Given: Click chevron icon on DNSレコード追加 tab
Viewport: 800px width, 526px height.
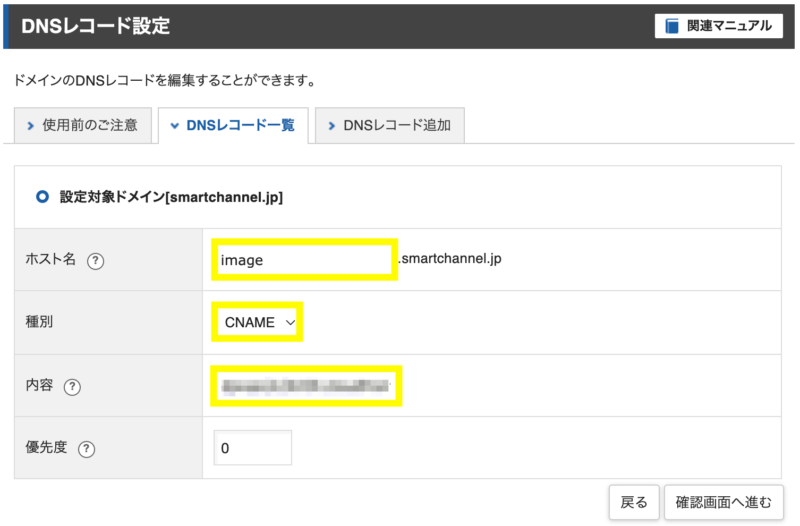Looking at the screenshot, I should (332, 126).
